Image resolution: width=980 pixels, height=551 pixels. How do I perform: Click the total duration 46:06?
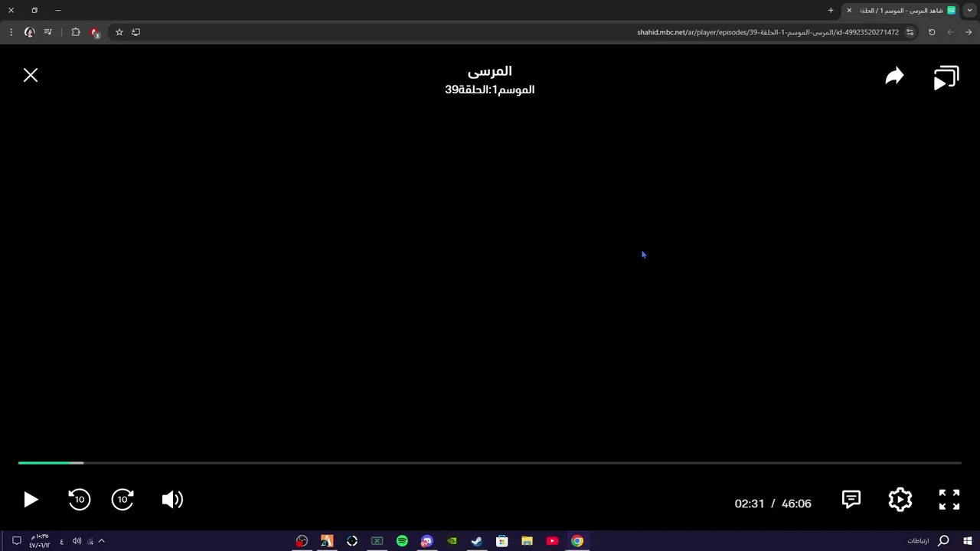tap(796, 504)
